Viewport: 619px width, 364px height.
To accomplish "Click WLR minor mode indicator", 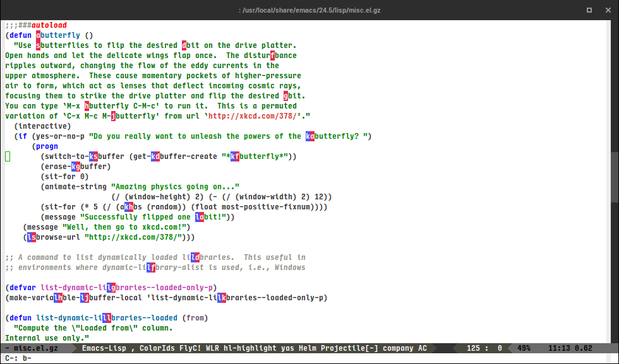I will coord(213,348).
